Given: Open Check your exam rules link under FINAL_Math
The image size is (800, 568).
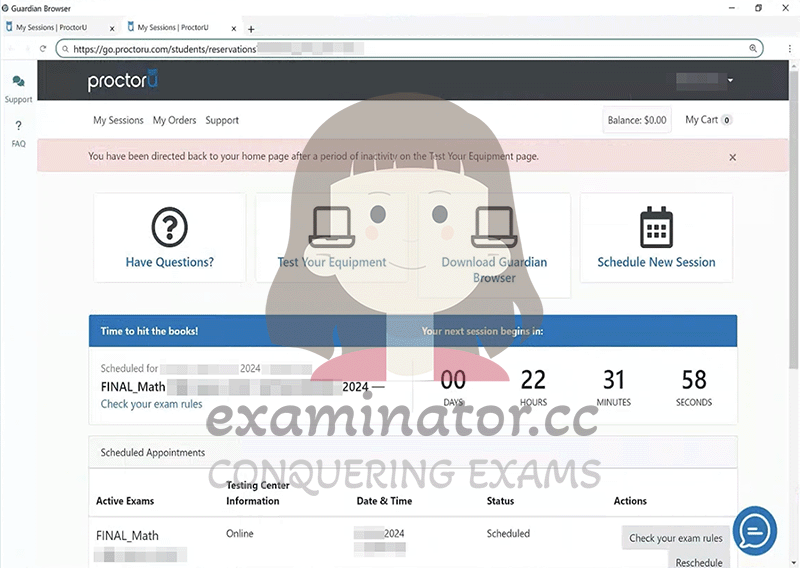Looking at the screenshot, I should [x=151, y=404].
